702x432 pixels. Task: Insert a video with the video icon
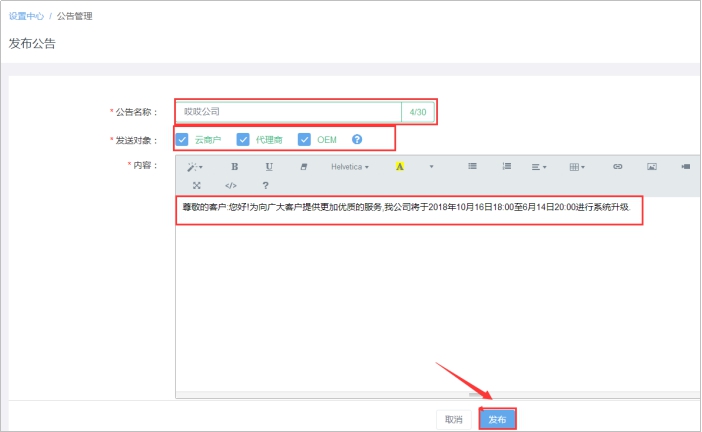[x=685, y=167]
